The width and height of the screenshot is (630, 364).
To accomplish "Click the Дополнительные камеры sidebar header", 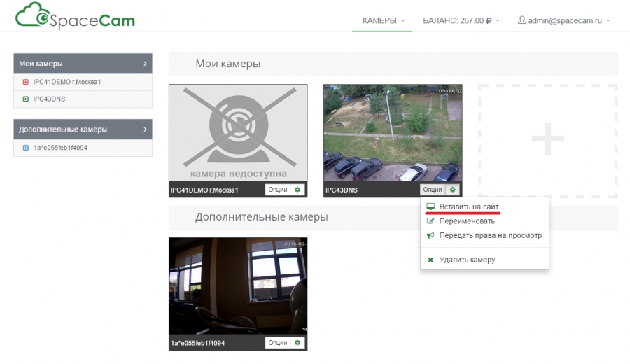I will (83, 129).
